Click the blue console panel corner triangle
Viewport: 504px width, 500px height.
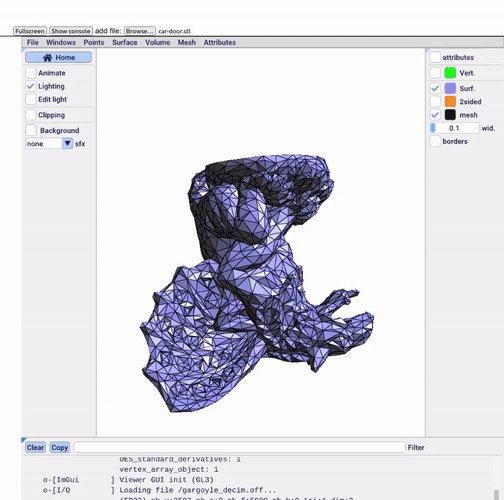24,440
